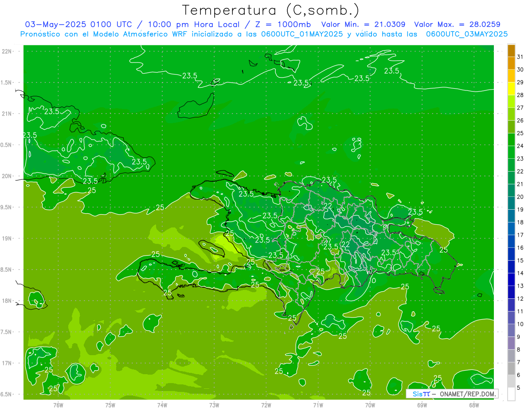The width and height of the screenshot is (532, 411).
Task: Click color scale label 14
Action: pos(520,273)
